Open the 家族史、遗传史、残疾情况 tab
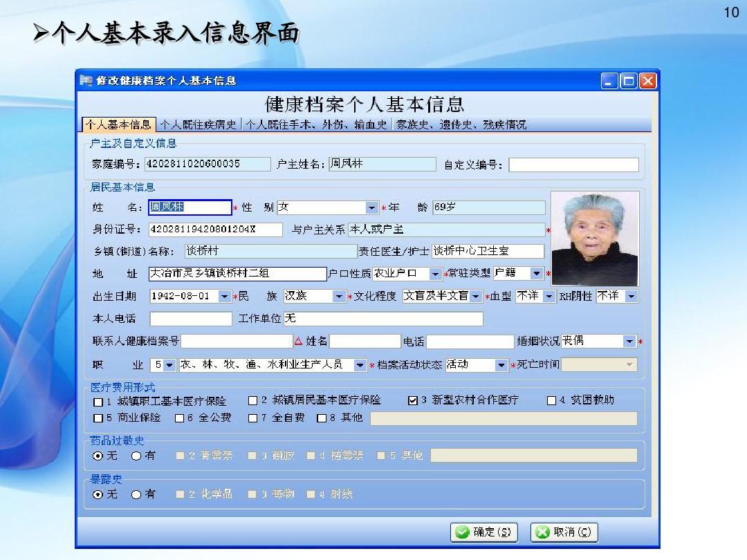This screenshot has height=560, width=747. tap(461, 125)
